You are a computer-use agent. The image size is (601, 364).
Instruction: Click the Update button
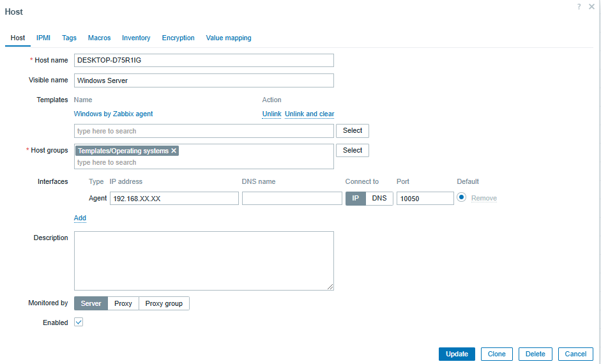point(457,354)
